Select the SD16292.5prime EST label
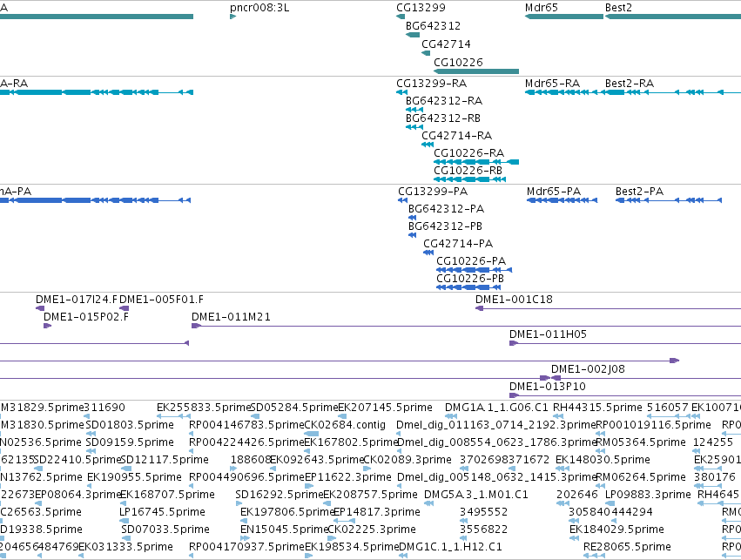The width and height of the screenshot is (741, 560). (280, 496)
